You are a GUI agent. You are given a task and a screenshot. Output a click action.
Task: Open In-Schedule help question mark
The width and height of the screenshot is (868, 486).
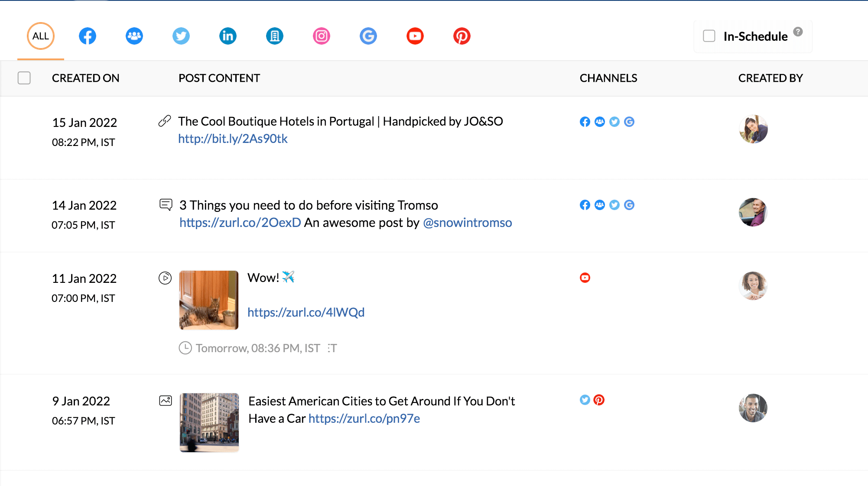[798, 32]
